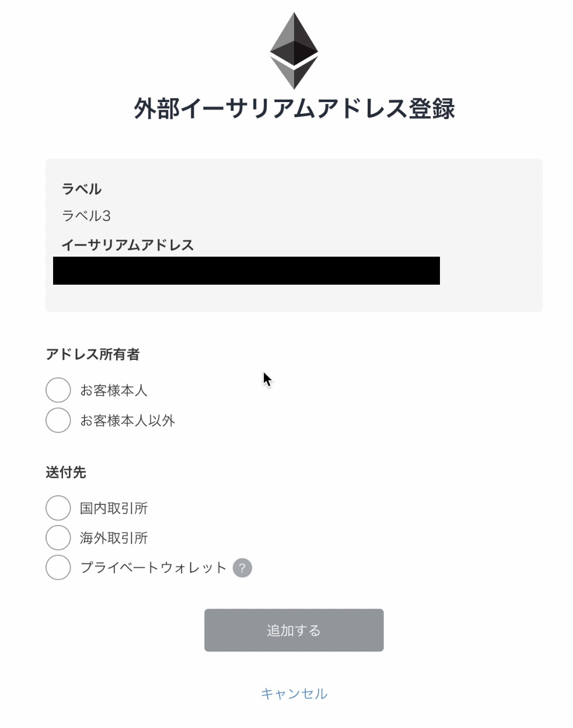Click the ラベル section heading

(82, 188)
